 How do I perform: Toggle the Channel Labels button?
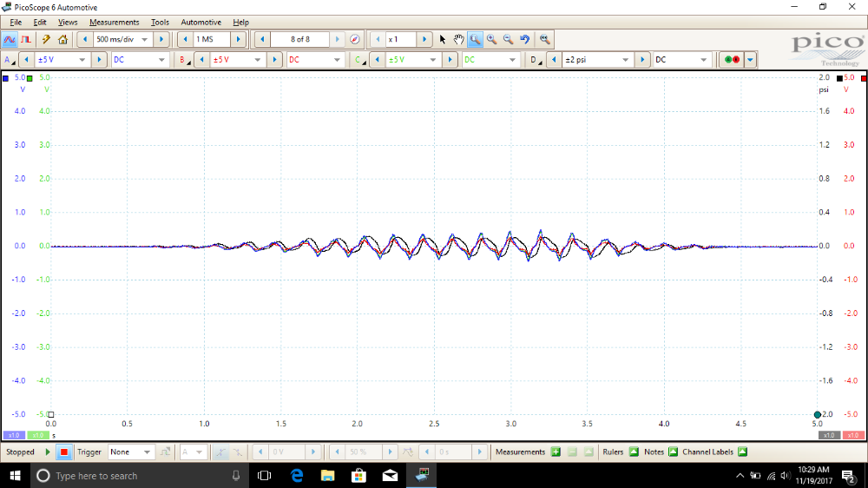[x=742, y=452]
